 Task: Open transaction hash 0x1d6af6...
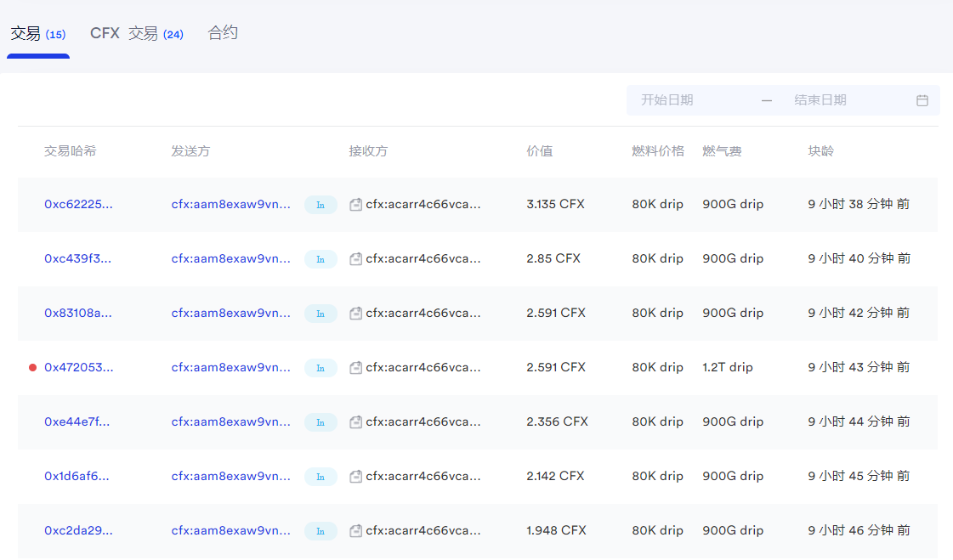(x=77, y=476)
